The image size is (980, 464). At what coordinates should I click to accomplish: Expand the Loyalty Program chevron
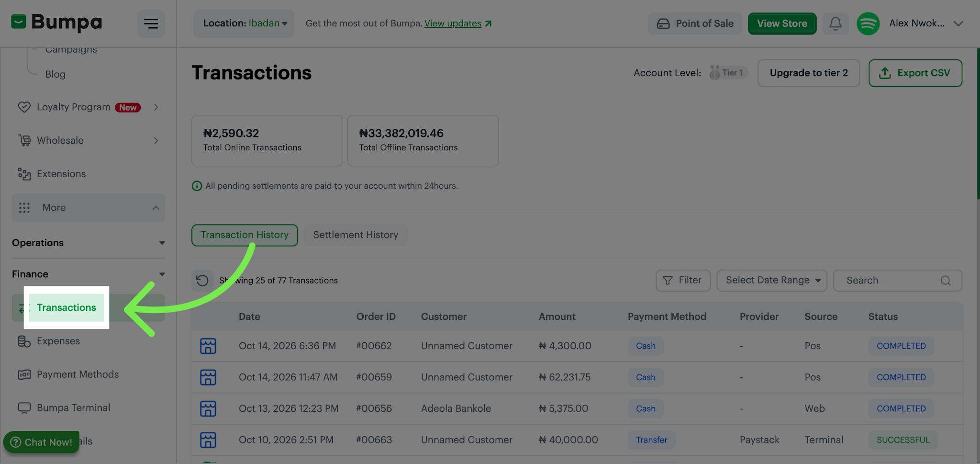(156, 107)
